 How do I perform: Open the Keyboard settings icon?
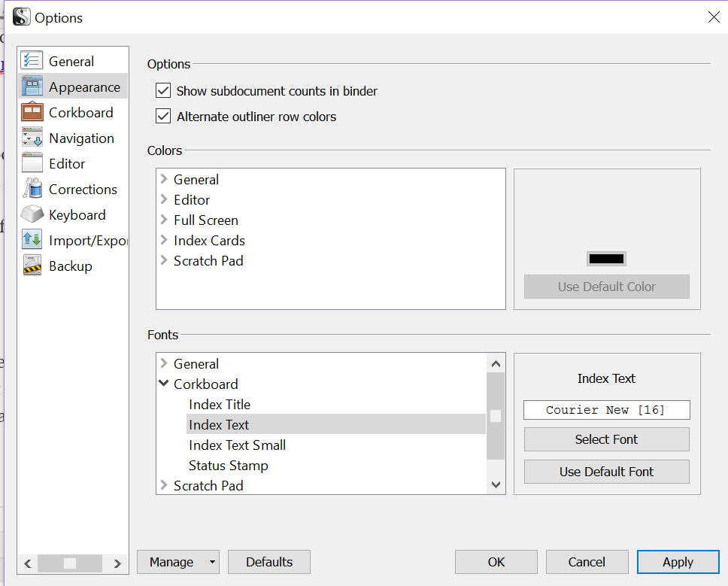tap(32, 214)
